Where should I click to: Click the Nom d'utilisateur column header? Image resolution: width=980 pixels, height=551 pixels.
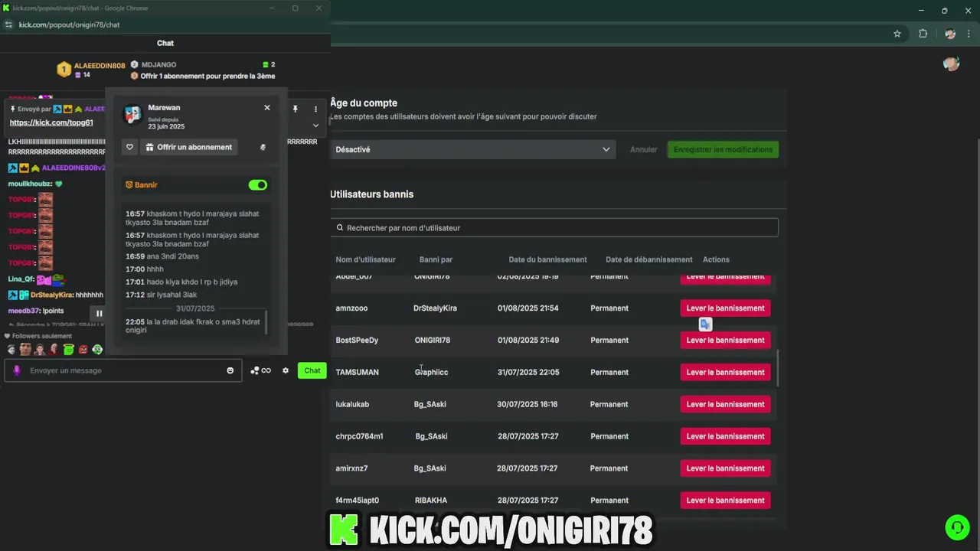point(365,259)
